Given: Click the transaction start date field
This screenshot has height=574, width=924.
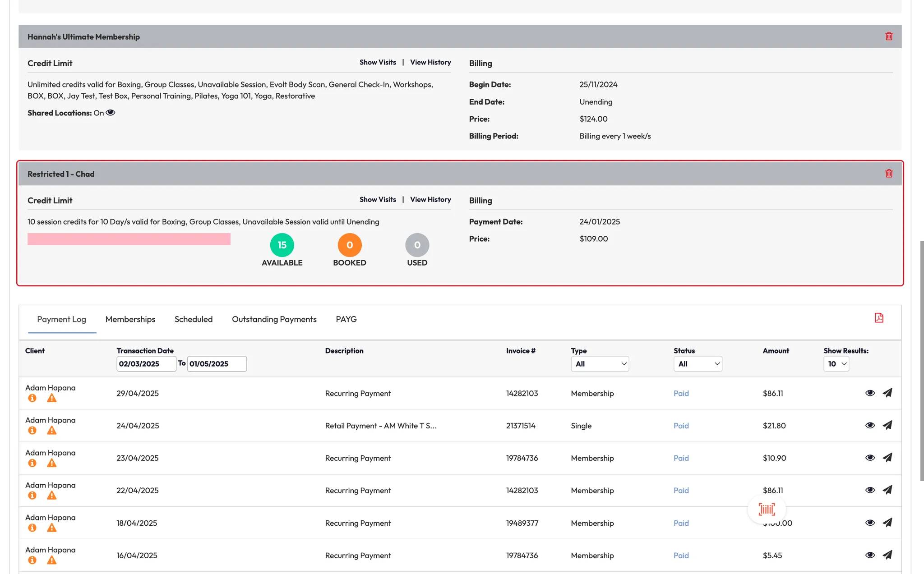Looking at the screenshot, I should point(146,364).
